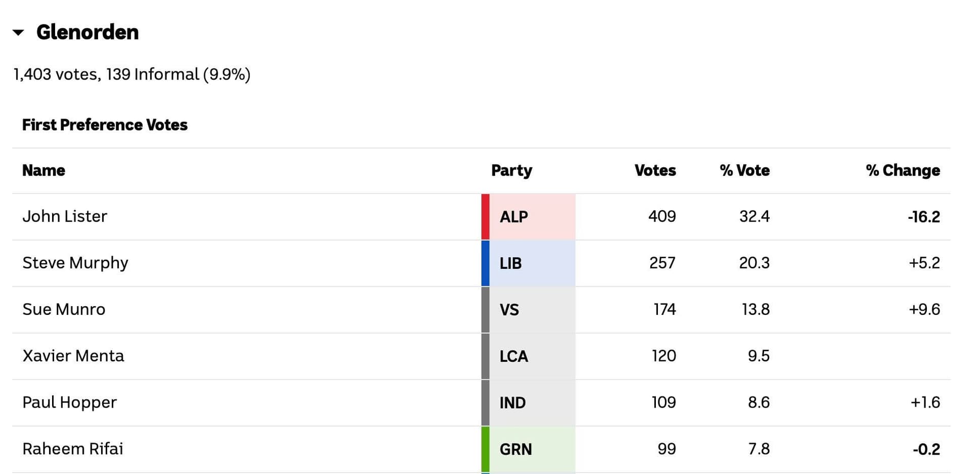Click the First Preference Votes heading
Image resolution: width=980 pixels, height=474 pixels.
pos(105,125)
